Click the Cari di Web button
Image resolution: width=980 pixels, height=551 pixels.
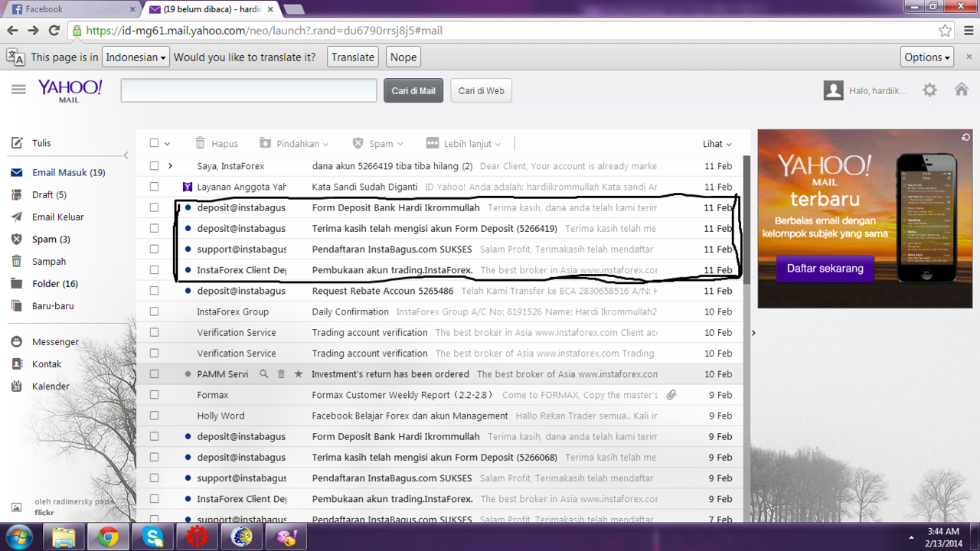[x=481, y=90]
